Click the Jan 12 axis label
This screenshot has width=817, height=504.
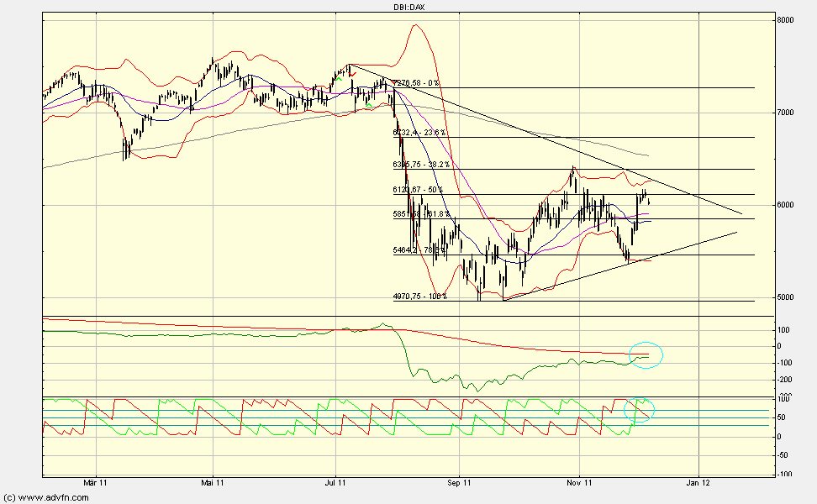(x=698, y=482)
